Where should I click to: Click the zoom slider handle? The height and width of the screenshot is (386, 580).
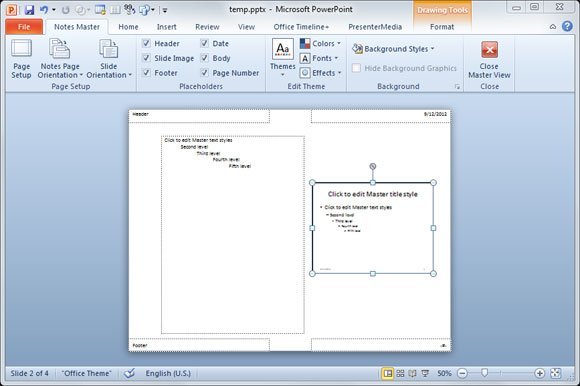[484, 373]
